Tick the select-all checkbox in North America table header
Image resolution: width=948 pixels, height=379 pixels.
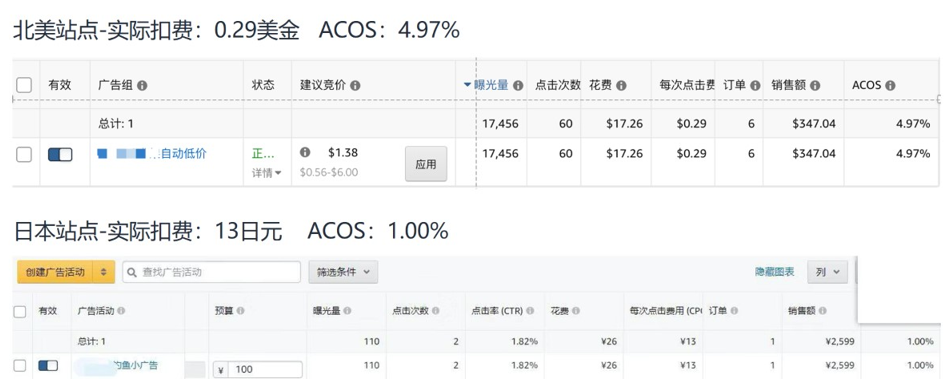24,85
